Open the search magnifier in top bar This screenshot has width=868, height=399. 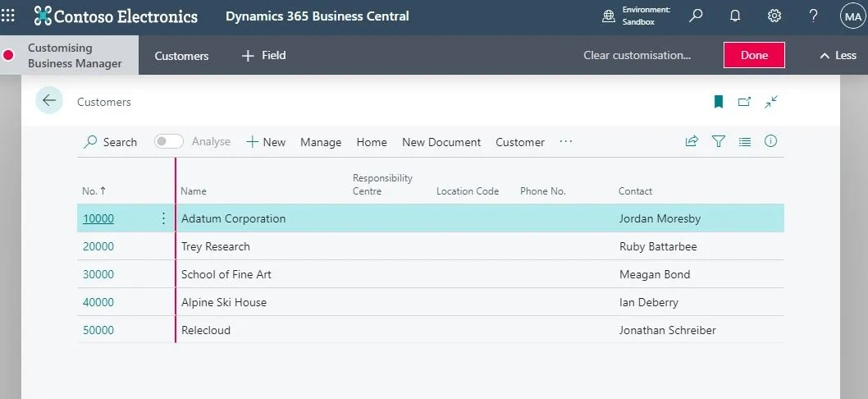(696, 16)
